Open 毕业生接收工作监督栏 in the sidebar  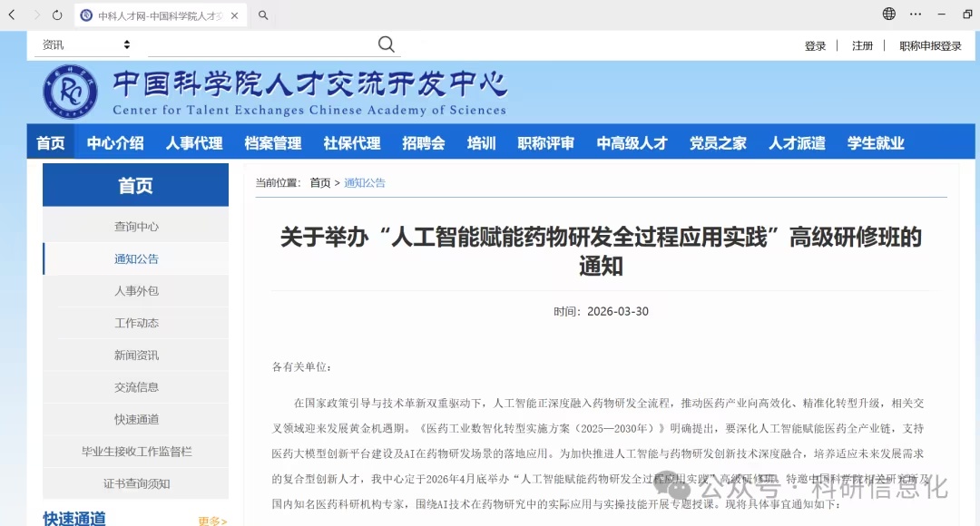136,451
